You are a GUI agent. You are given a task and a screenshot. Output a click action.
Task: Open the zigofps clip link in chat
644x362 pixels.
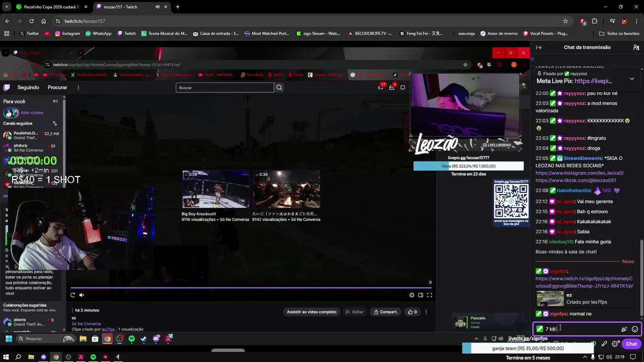click(x=584, y=282)
